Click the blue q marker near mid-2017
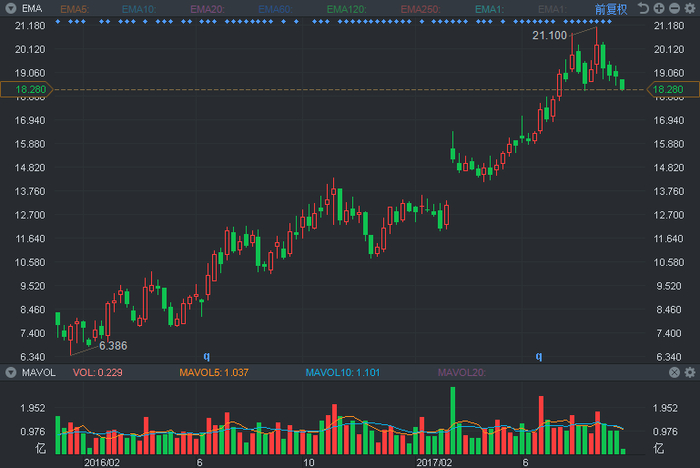 pyautogui.click(x=538, y=356)
